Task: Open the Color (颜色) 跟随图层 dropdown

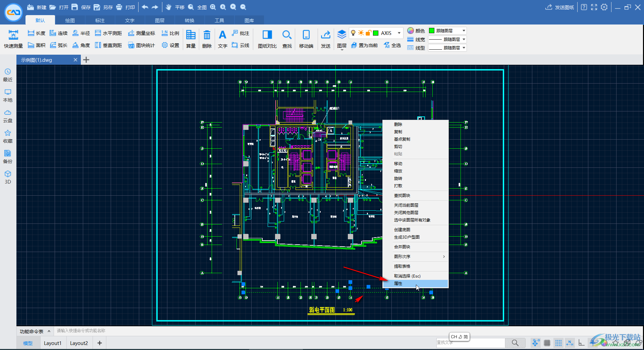Action: click(447, 31)
